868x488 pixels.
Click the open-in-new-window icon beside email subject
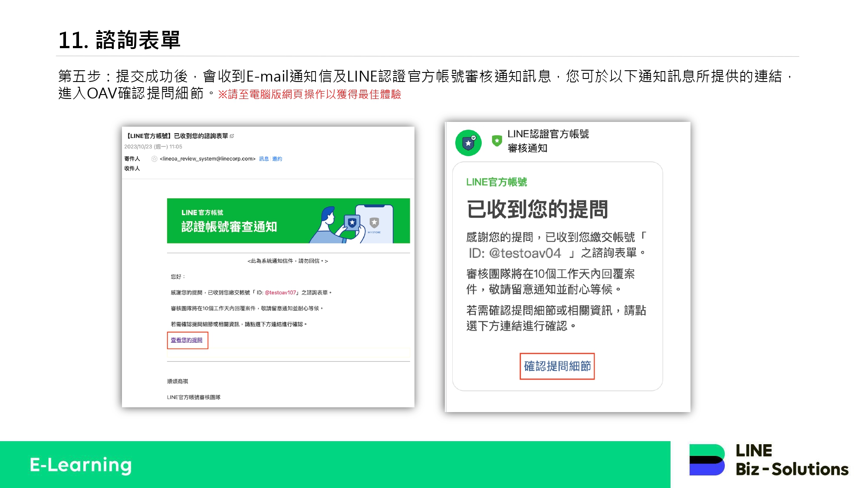[x=232, y=136]
